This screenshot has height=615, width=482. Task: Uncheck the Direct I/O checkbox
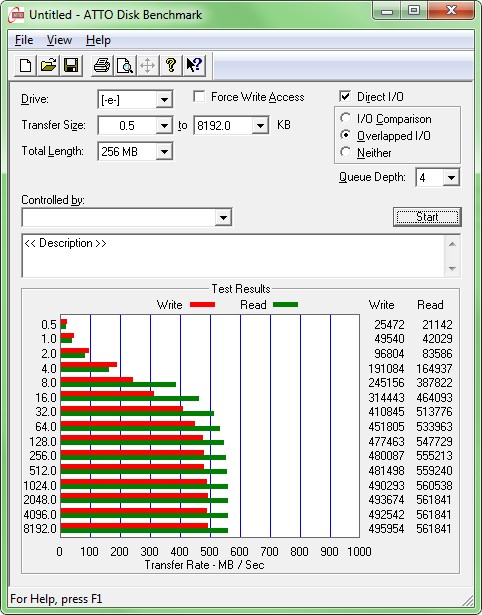pyautogui.click(x=345, y=96)
